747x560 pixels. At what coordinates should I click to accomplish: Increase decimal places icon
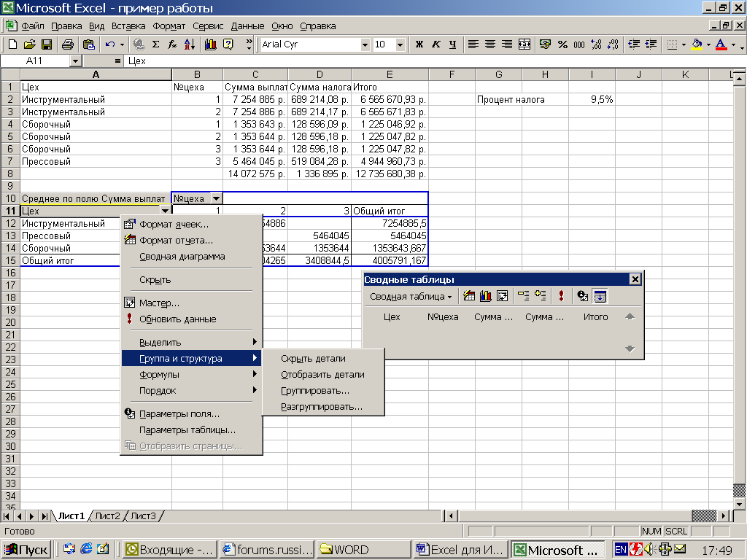click(596, 44)
